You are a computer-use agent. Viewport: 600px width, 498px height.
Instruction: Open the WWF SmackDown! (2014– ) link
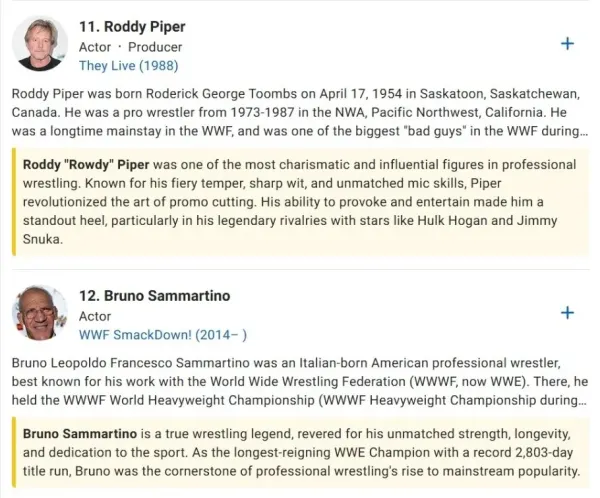tap(163, 335)
